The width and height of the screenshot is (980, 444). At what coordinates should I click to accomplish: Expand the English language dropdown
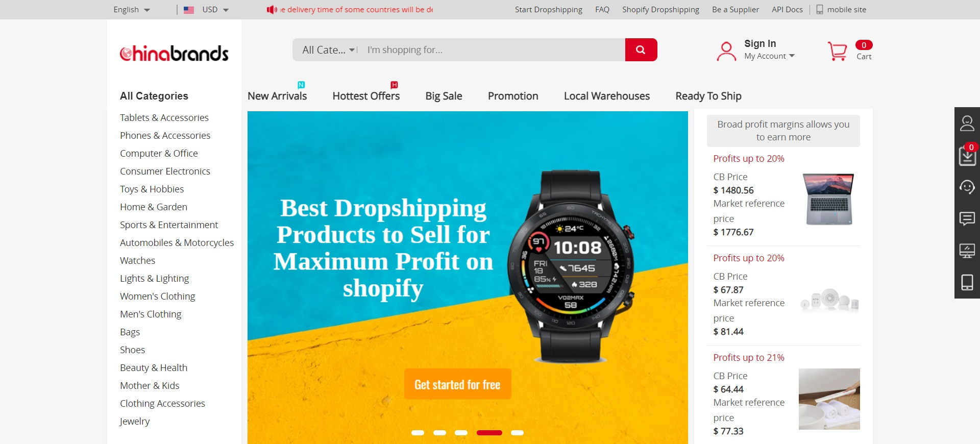(132, 10)
